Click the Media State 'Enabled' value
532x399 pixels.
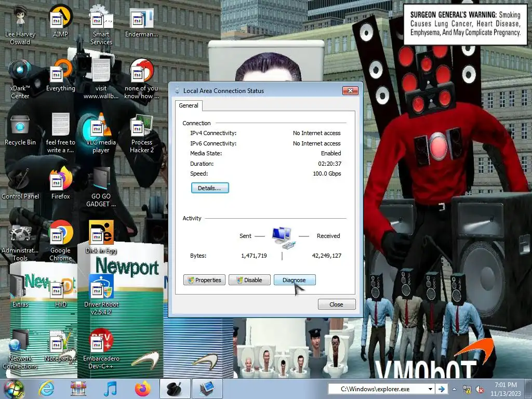pyautogui.click(x=331, y=153)
